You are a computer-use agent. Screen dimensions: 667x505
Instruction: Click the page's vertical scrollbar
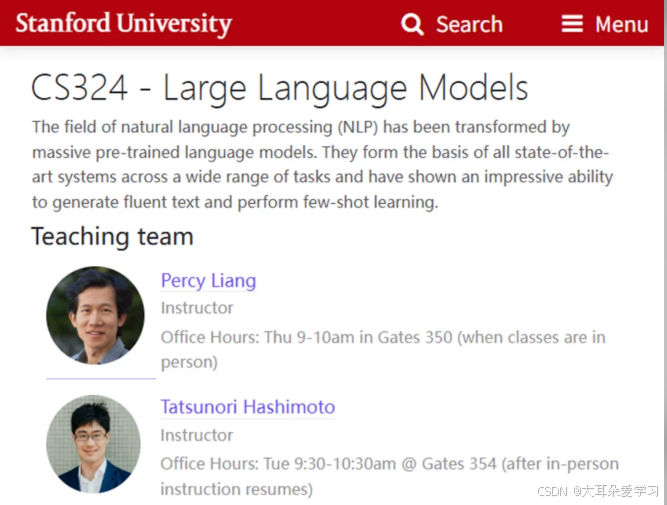[x=665, y=252]
